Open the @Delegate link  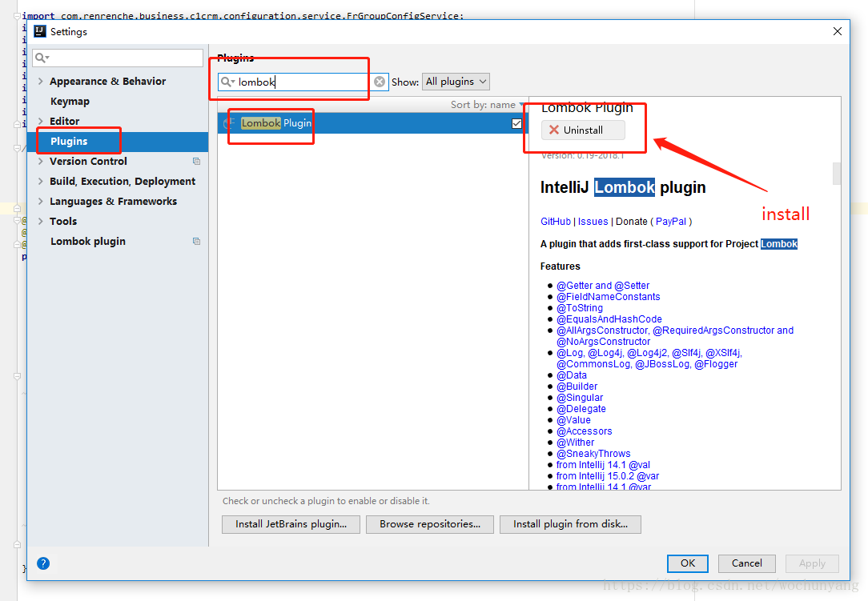tap(581, 409)
